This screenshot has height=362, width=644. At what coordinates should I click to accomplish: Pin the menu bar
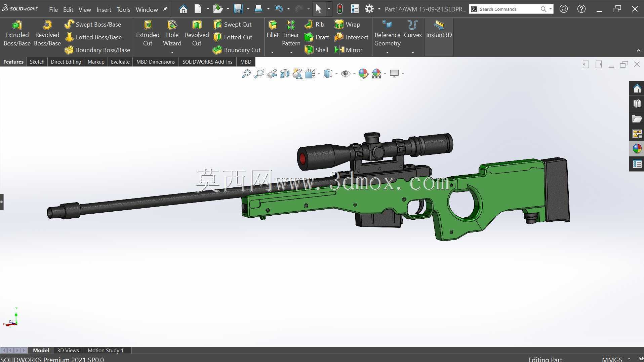pyautogui.click(x=165, y=9)
